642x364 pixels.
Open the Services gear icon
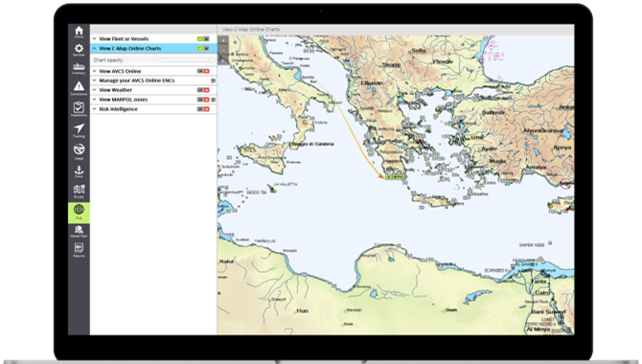click(x=79, y=50)
